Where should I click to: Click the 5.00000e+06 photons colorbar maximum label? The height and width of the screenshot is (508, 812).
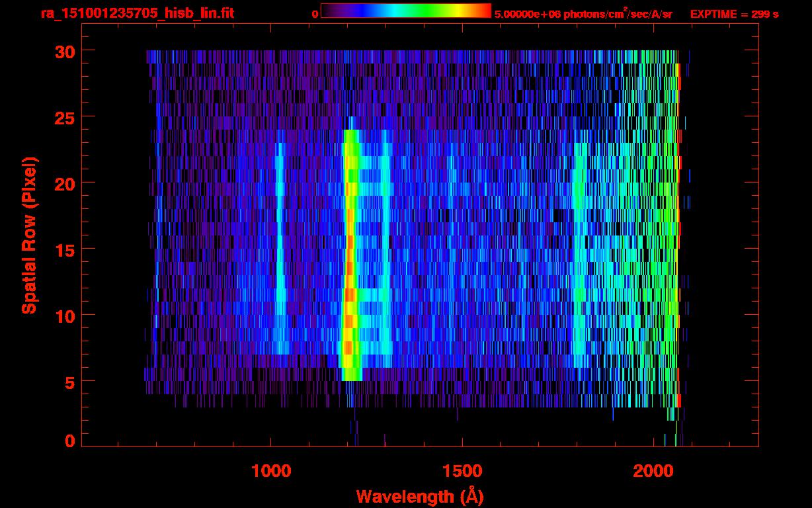583,14
